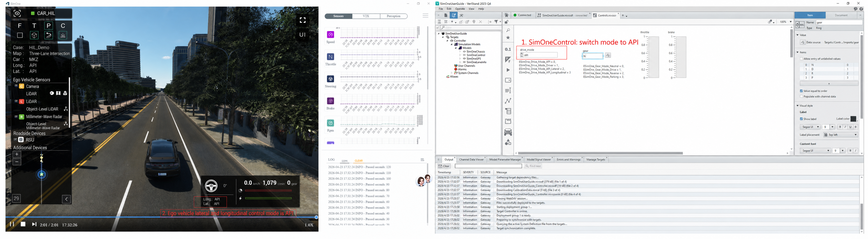Click the Brake chart icon
The image size is (868, 239).
(x=331, y=101)
